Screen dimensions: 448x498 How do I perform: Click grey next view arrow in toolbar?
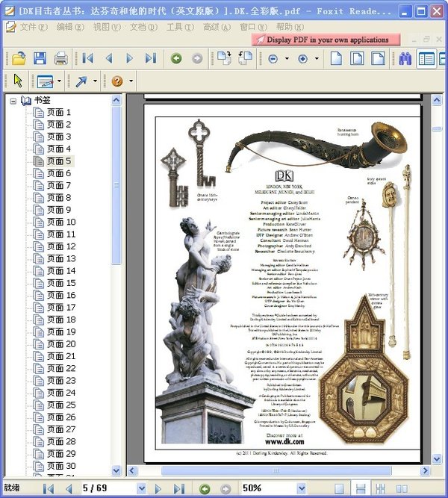197,58
